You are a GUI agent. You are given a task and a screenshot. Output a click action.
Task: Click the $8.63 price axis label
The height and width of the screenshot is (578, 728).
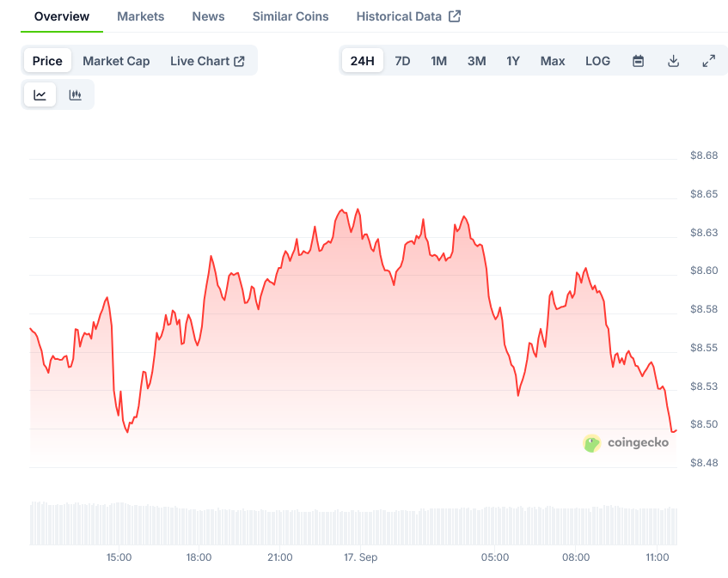(704, 233)
